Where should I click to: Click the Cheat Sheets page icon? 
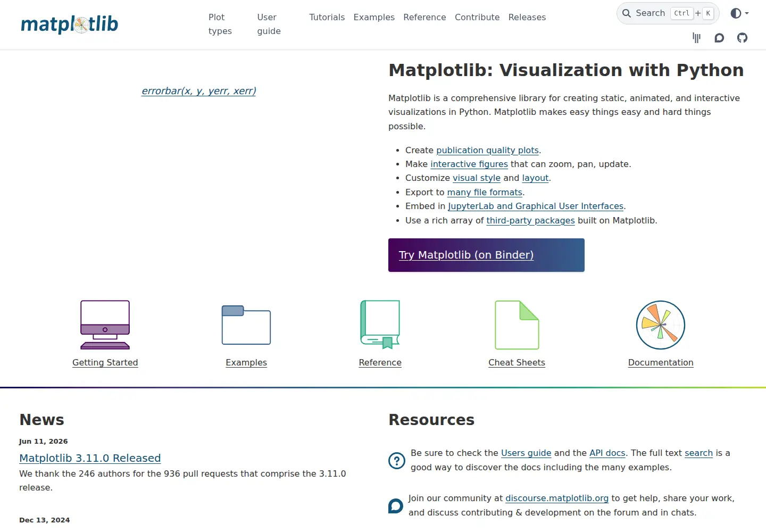pyautogui.click(x=517, y=325)
